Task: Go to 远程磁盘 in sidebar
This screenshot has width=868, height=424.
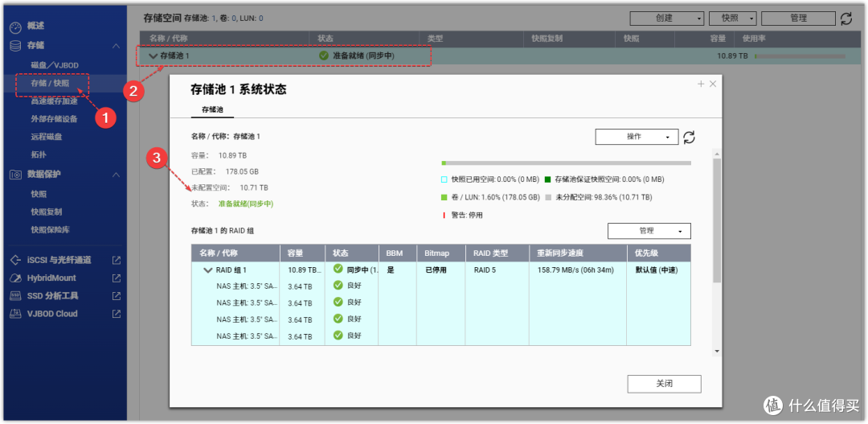Action: (46, 136)
